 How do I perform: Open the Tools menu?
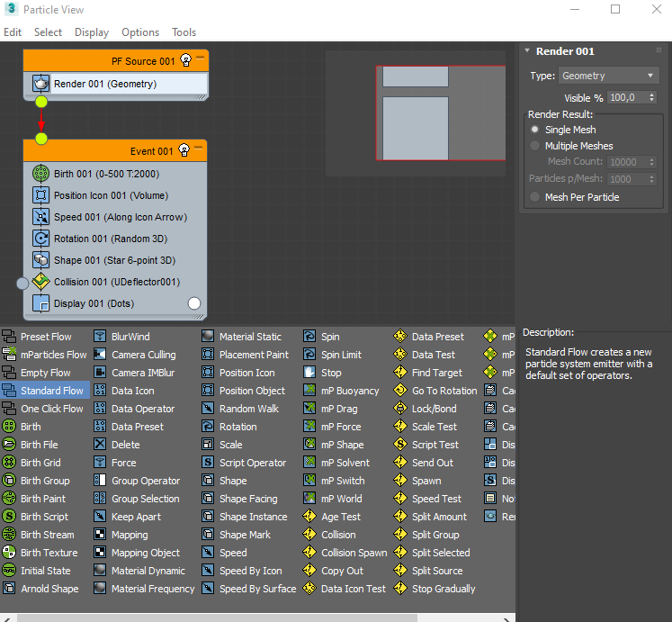tap(184, 32)
